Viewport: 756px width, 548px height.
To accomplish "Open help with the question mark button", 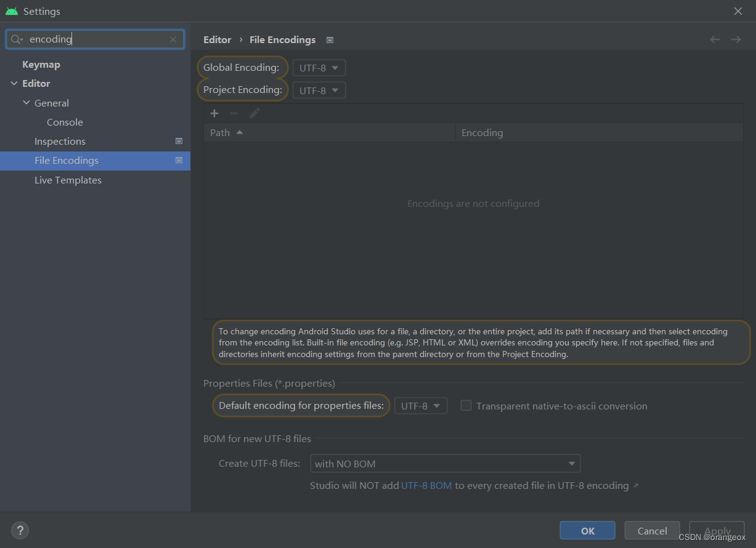I will (20, 530).
